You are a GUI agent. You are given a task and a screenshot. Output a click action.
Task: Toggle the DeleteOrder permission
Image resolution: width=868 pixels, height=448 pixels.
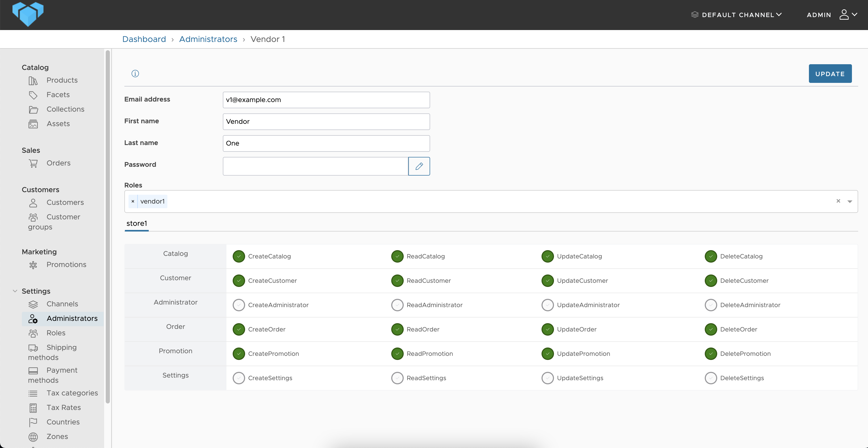(711, 329)
